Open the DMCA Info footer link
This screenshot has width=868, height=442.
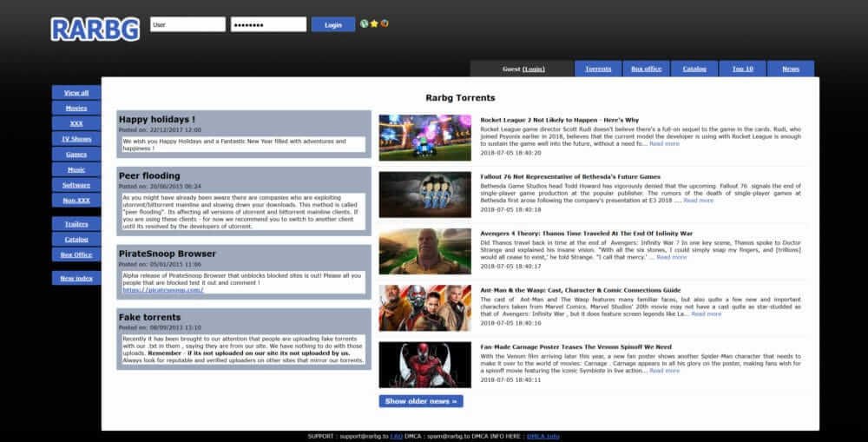tap(543, 437)
